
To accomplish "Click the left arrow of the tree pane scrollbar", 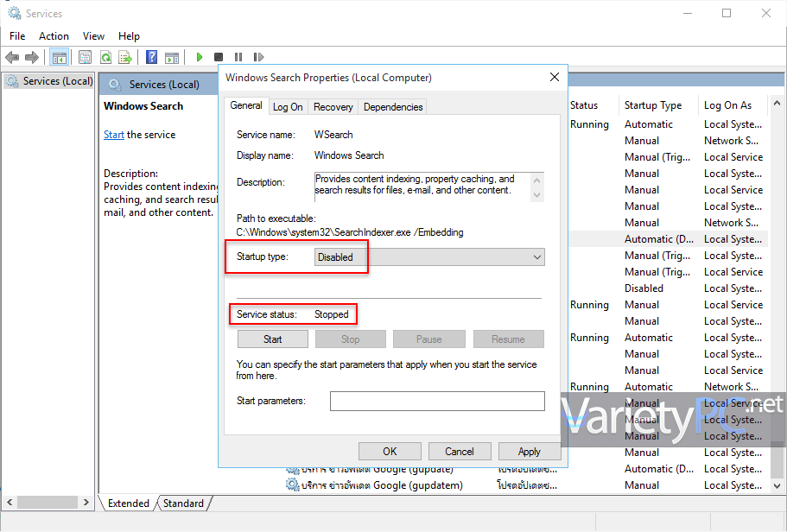I will coord(9,502).
